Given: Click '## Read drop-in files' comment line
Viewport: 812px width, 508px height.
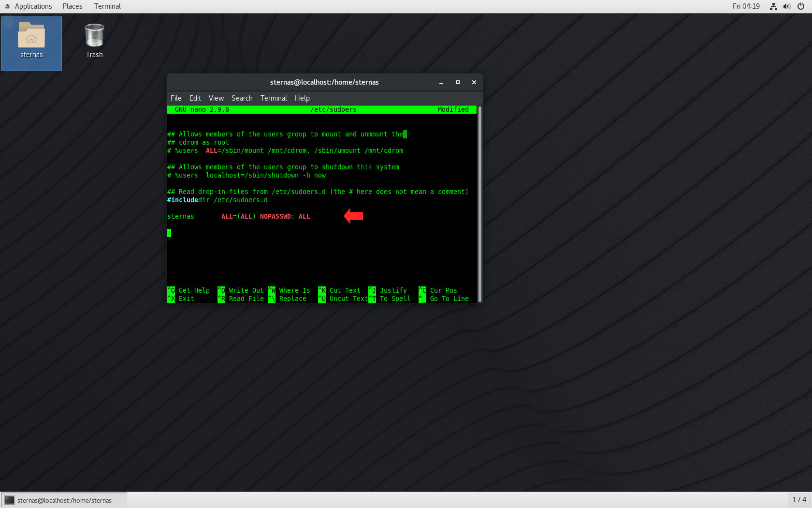Looking at the screenshot, I should [x=318, y=192].
